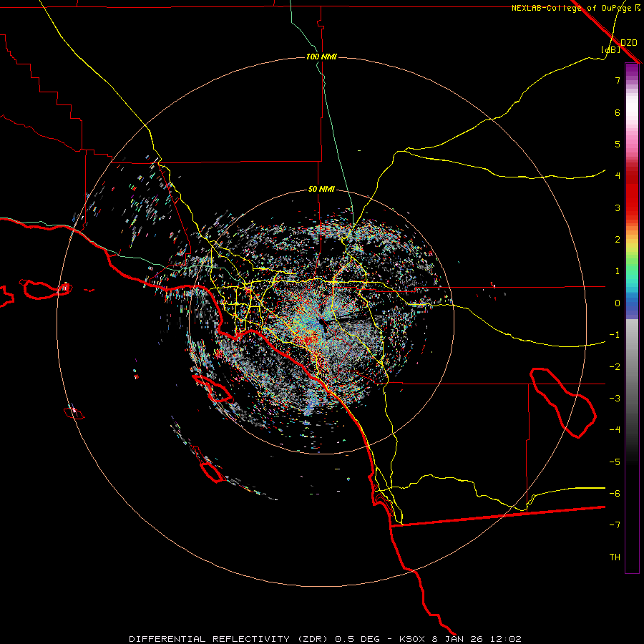The width and height of the screenshot is (644, 644).
Task: Click the DZD product label
Action: (x=629, y=43)
